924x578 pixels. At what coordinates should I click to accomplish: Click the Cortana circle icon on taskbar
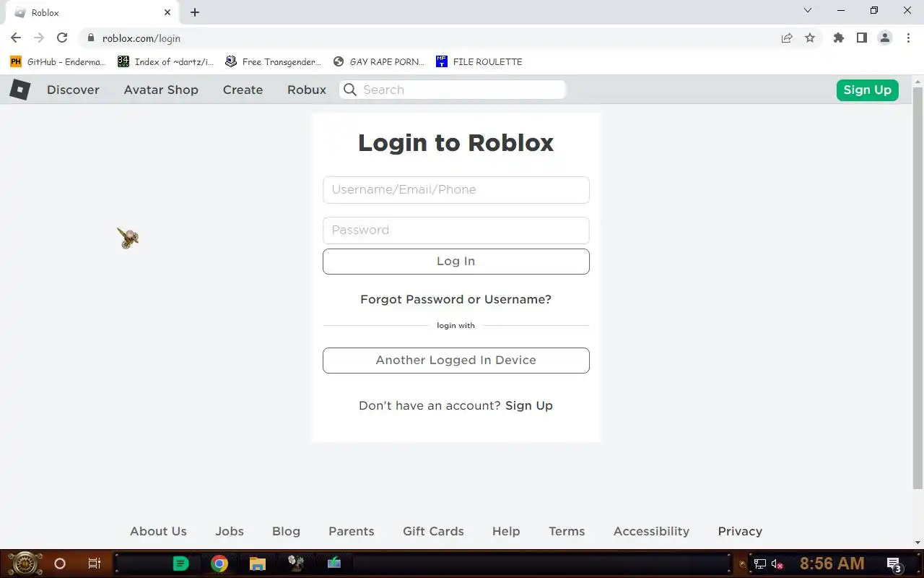click(60, 564)
